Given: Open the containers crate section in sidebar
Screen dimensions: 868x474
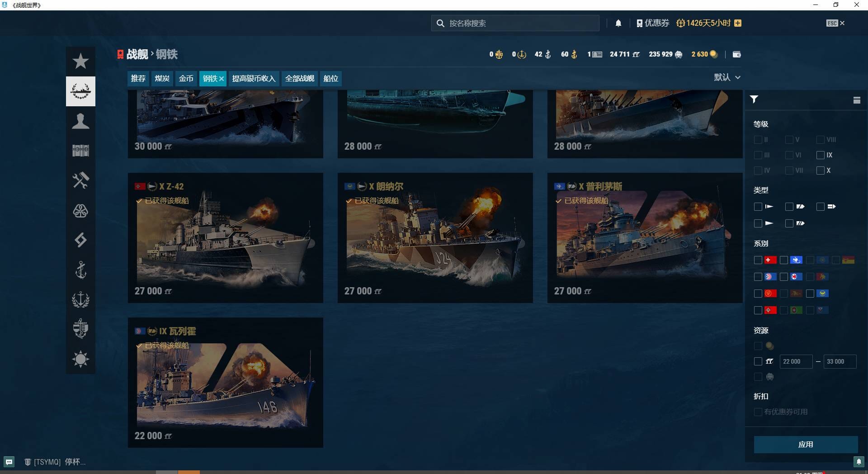Looking at the screenshot, I should 80,151.
